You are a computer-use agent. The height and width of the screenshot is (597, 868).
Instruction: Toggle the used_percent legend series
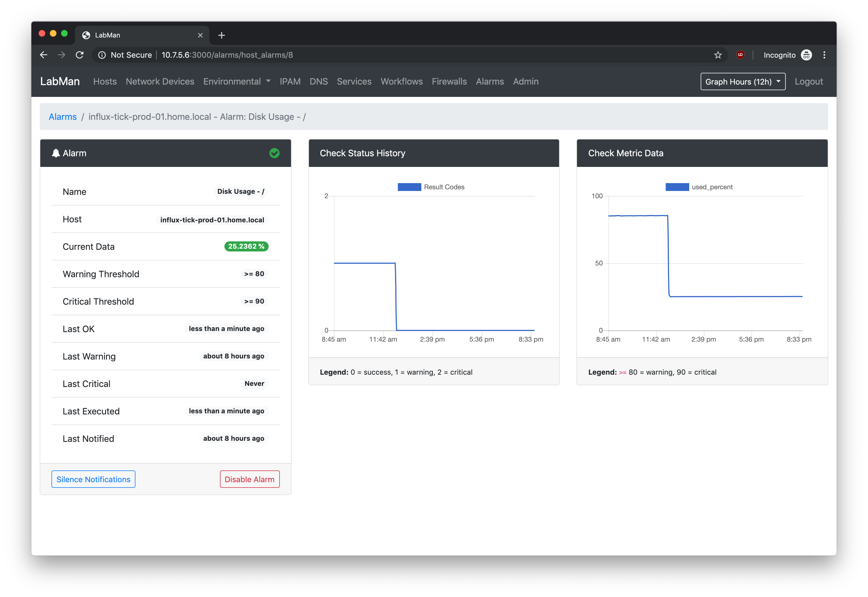(x=699, y=187)
